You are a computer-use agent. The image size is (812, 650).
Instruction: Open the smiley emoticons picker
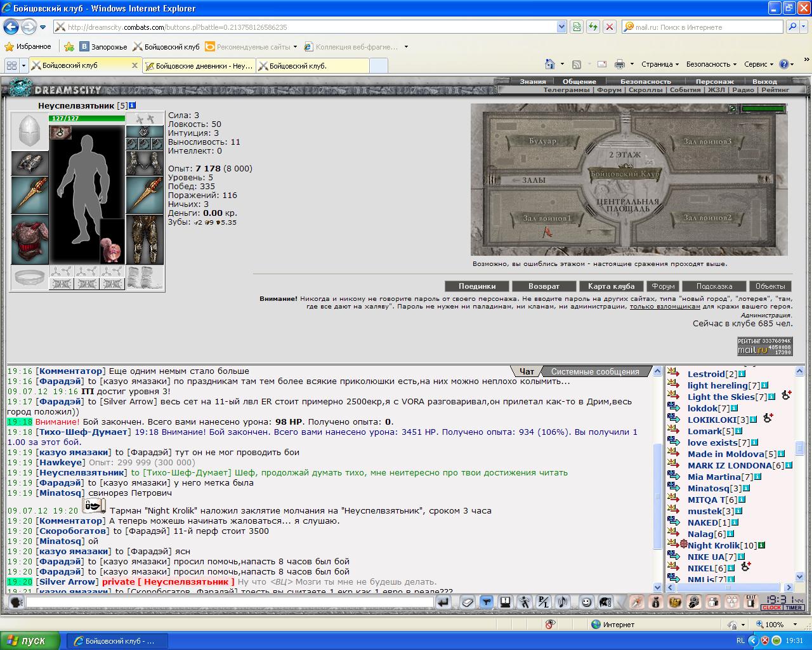coord(587,602)
